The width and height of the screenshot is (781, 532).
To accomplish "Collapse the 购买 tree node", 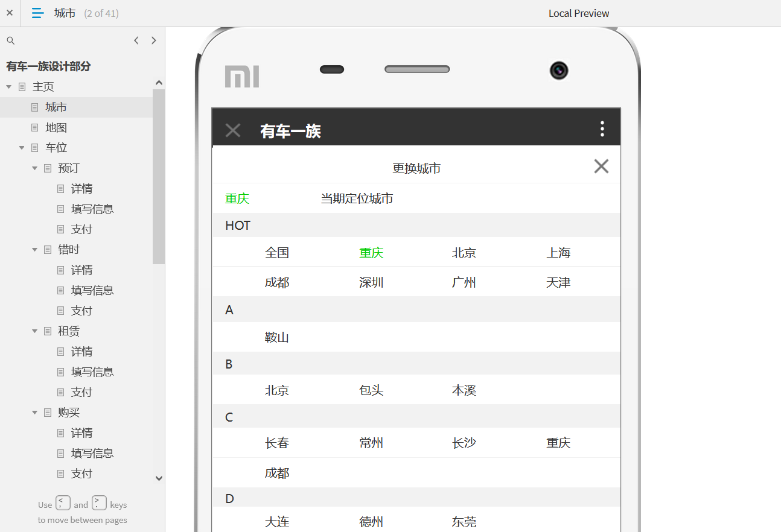I will coord(35,413).
